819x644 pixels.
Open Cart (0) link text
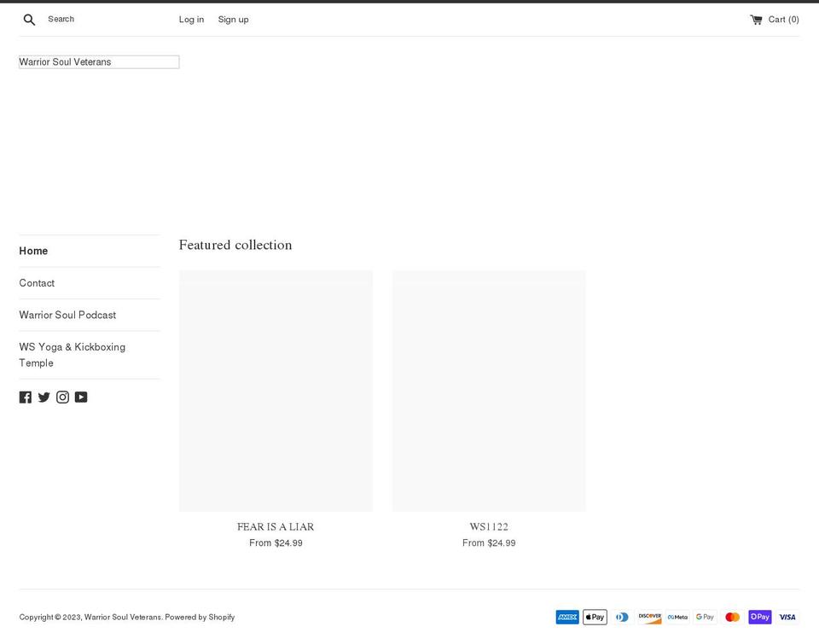[x=783, y=20]
